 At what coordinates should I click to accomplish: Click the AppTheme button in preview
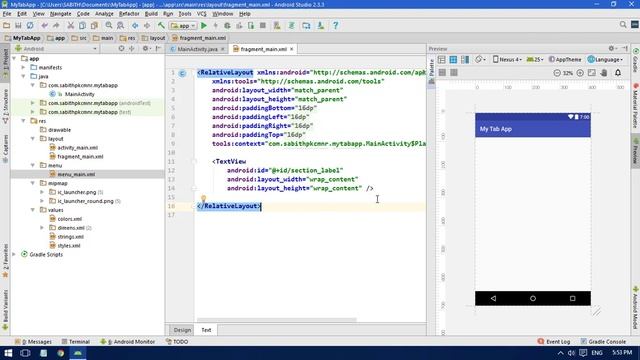[564, 60]
